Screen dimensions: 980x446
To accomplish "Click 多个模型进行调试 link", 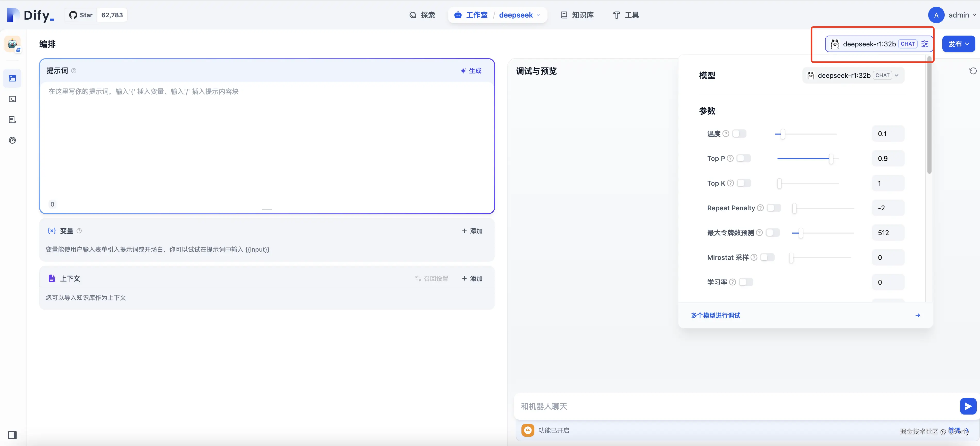I will pos(715,315).
